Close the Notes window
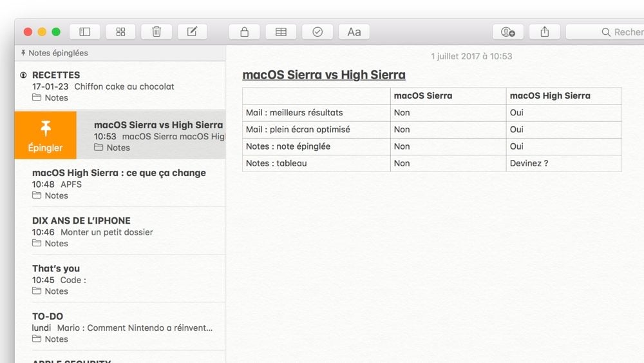 [28, 32]
